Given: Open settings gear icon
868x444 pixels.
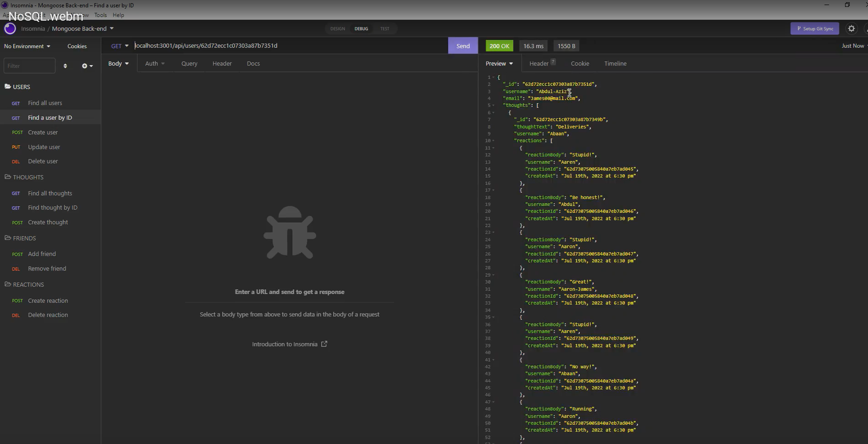Looking at the screenshot, I should 852,28.
